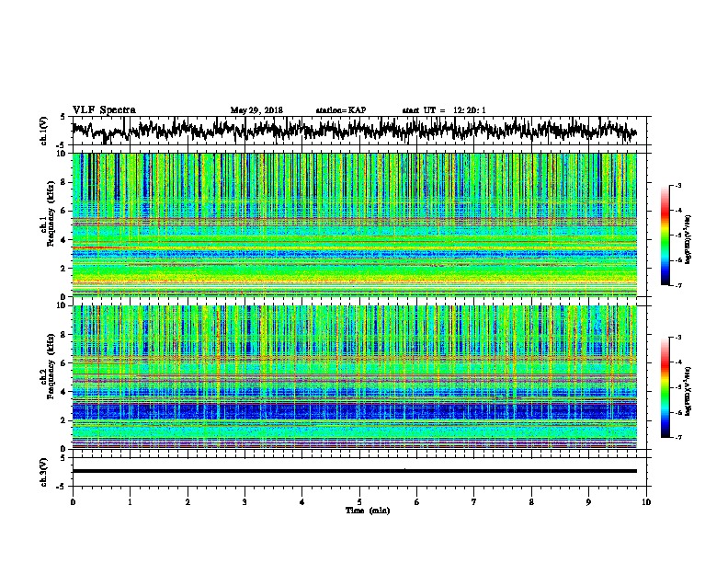Click the time axis tick label "9"
728x563 pixels.
pos(588,502)
